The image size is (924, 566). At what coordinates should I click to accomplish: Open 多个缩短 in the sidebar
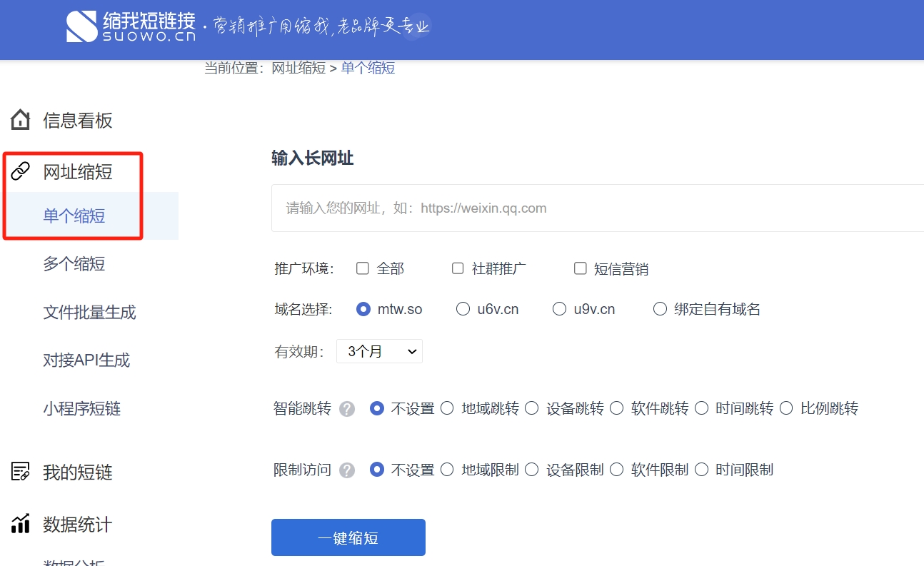74,264
